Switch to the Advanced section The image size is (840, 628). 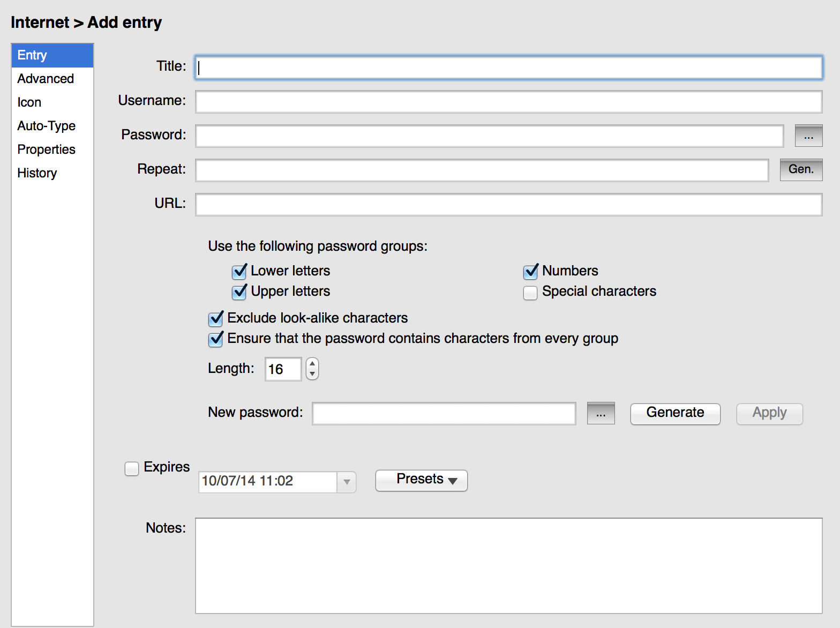tap(46, 79)
